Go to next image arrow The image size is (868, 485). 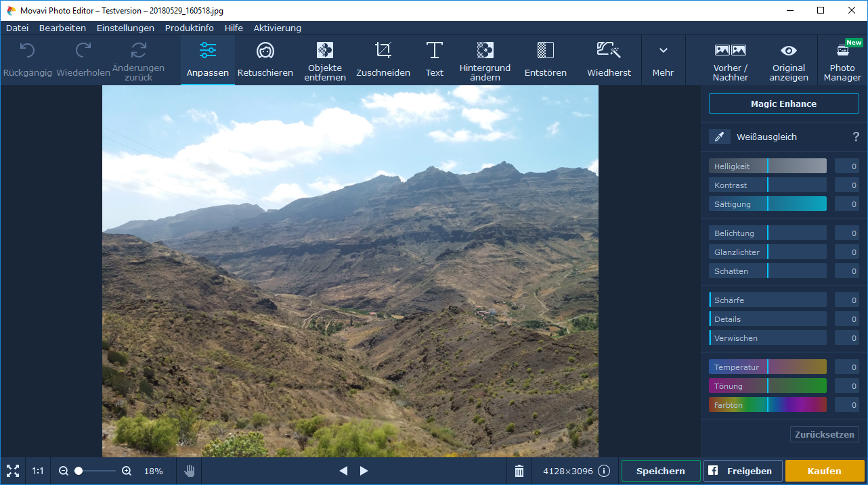364,471
